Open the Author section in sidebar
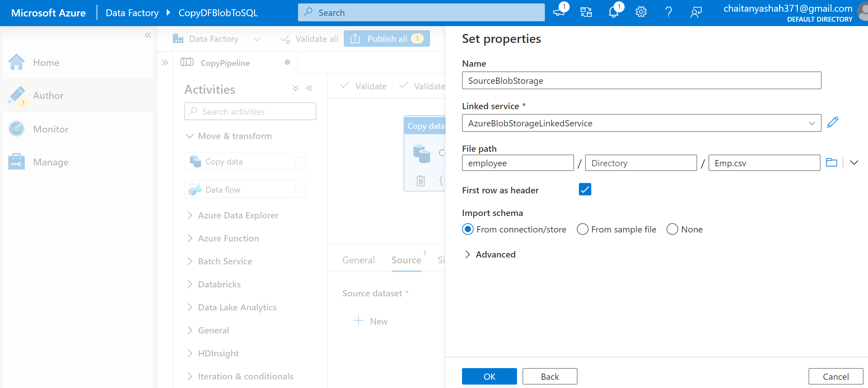868x388 pixels. tap(48, 95)
